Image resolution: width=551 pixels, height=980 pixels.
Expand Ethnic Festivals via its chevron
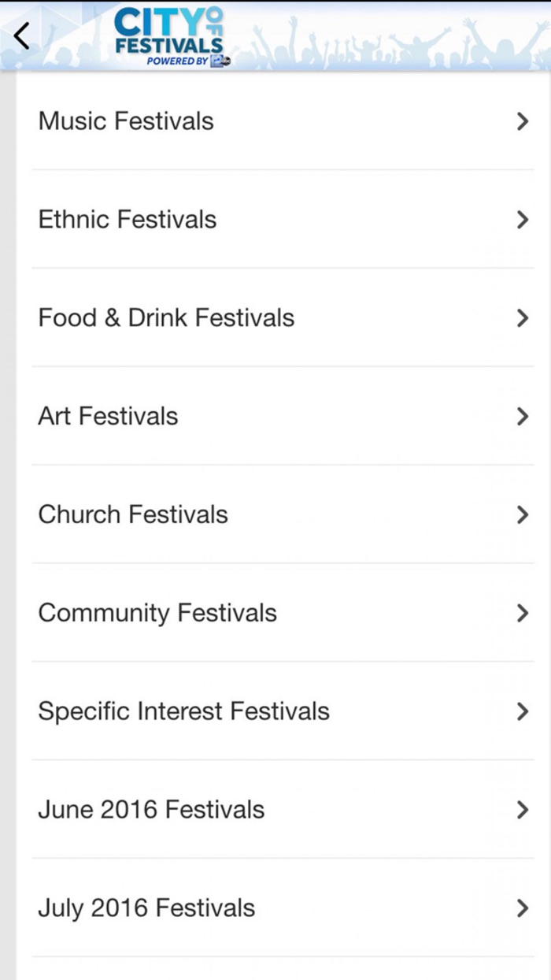pyautogui.click(x=523, y=220)
